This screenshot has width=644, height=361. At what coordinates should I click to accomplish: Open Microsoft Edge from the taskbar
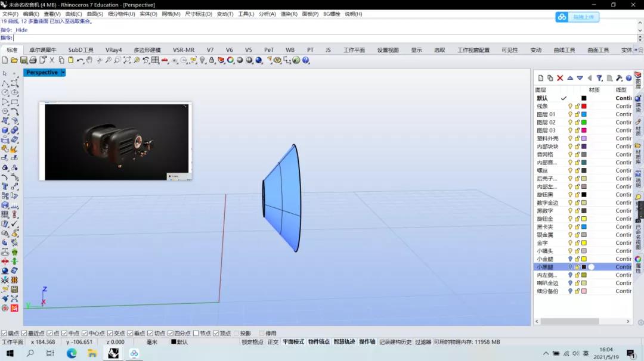point(72,353)
